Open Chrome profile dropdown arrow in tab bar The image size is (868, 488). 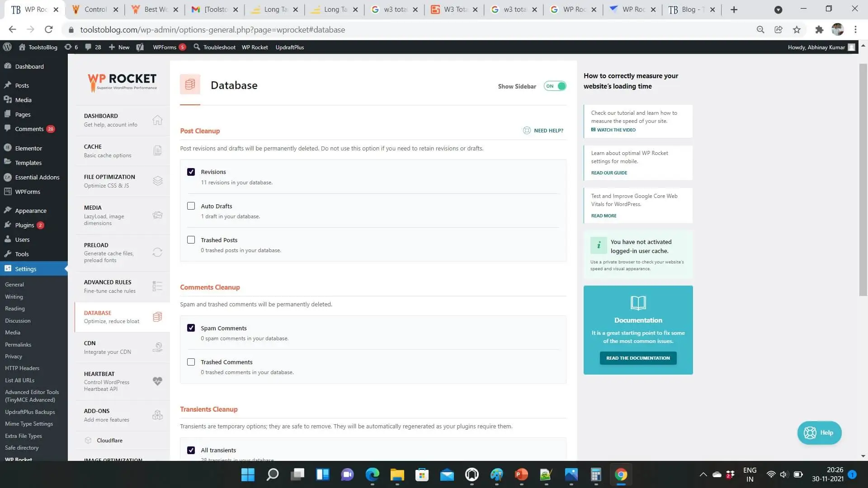[778, 9]
